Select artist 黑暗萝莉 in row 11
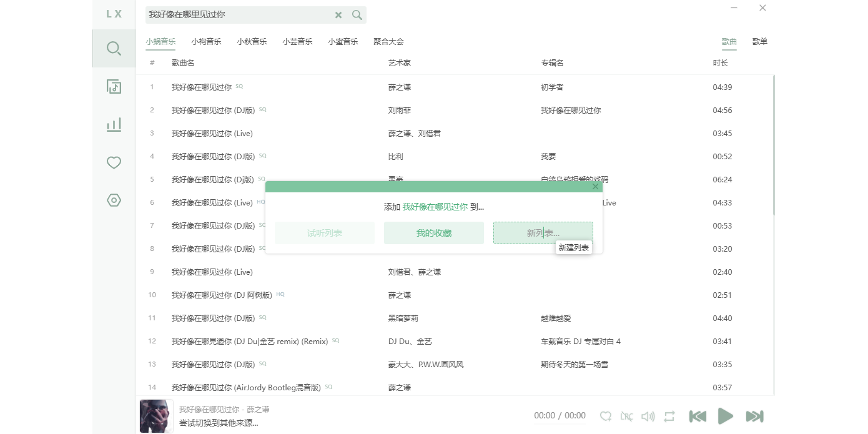The height and width of the screenshot is (434, 868). coord(403,318)
